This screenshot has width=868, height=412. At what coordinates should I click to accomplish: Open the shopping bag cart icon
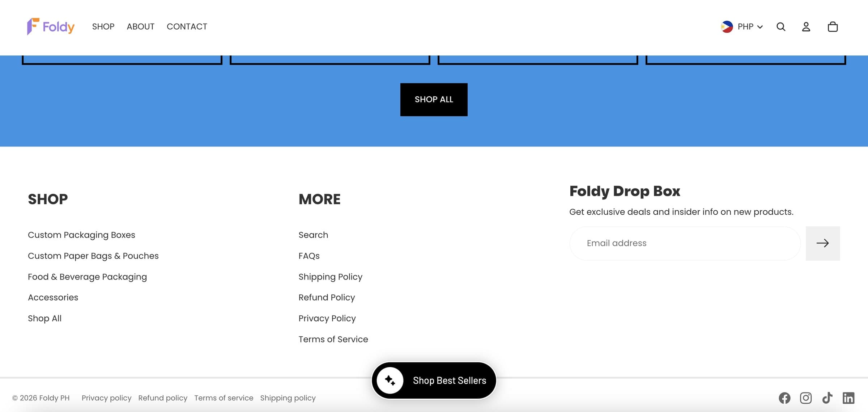coord(833,27)
